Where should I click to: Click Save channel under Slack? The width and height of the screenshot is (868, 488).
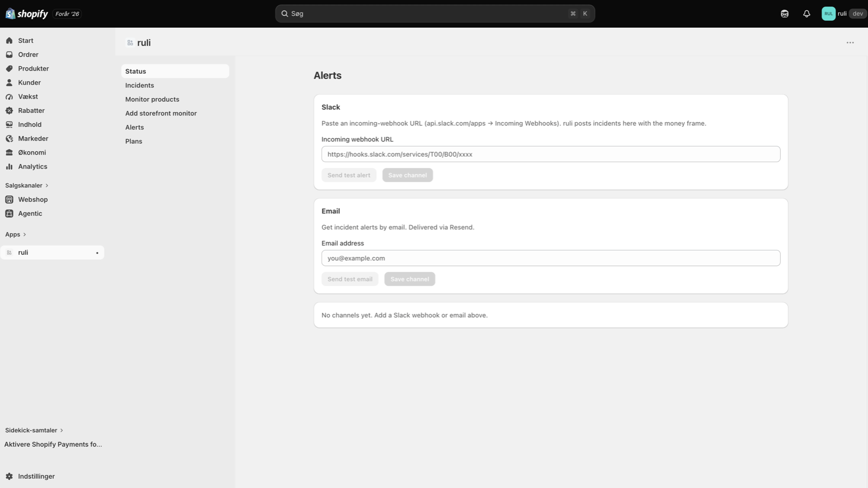407,175
